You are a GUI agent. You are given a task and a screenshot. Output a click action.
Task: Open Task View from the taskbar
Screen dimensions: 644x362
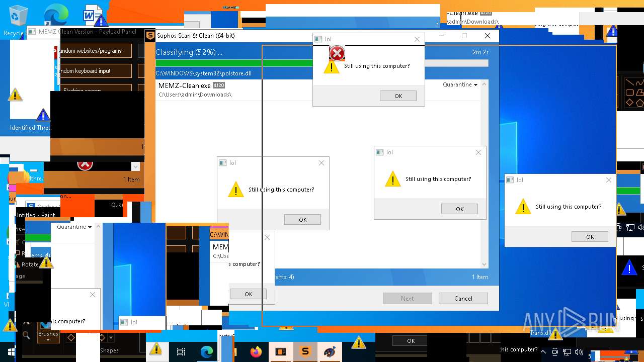181,352
